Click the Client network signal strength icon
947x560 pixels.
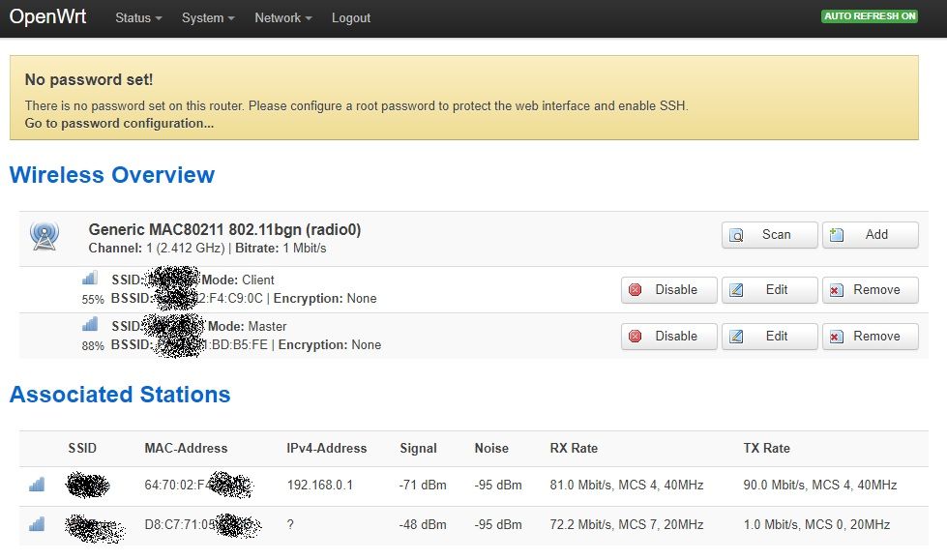(x=90, y=280)
